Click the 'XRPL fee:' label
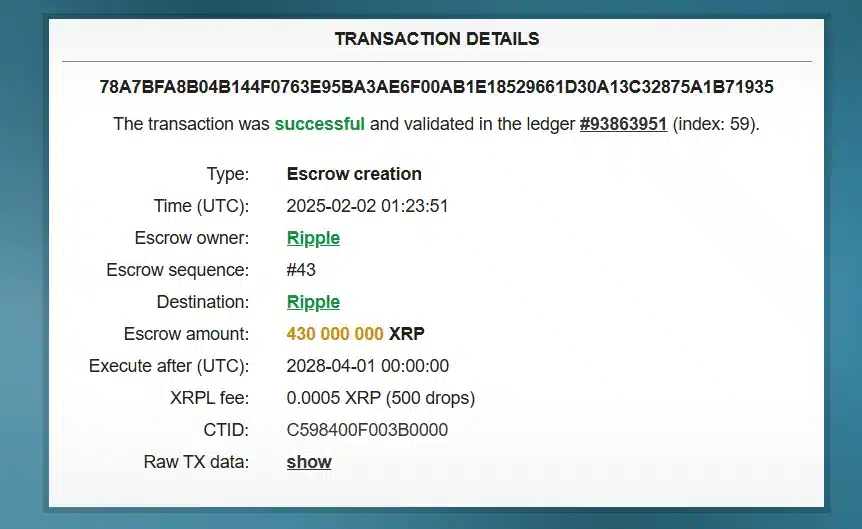The image size is (862, 529). (209, 398)
